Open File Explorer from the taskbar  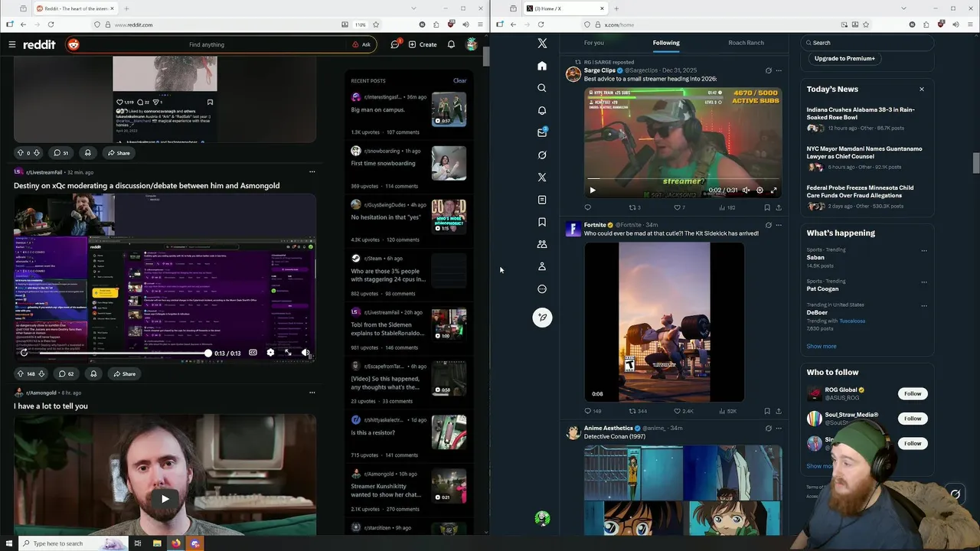[x=157, y=543]
